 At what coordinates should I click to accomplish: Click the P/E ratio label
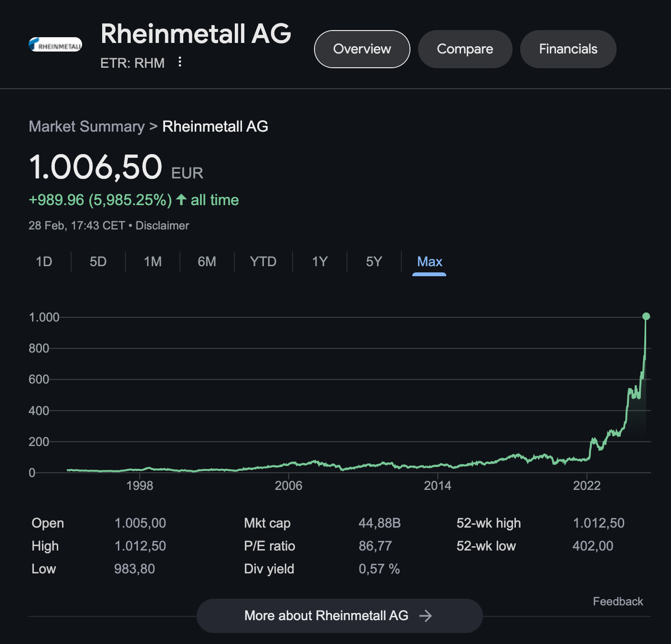270,546
